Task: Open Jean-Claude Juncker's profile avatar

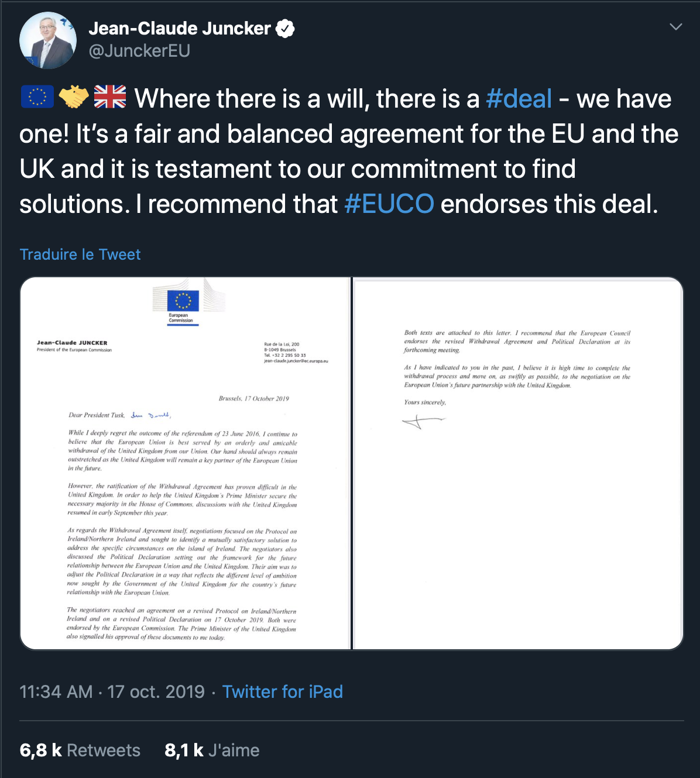Action: click(x=48, y=40)
